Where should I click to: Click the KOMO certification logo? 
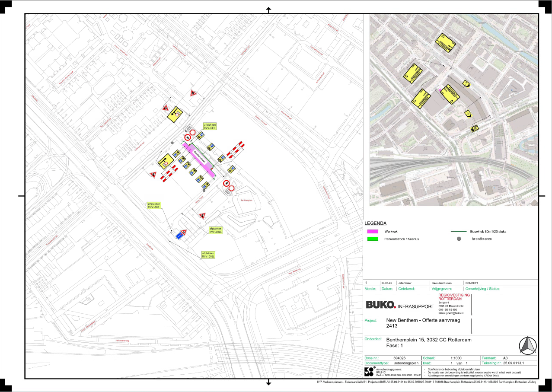tap(369, 372)
